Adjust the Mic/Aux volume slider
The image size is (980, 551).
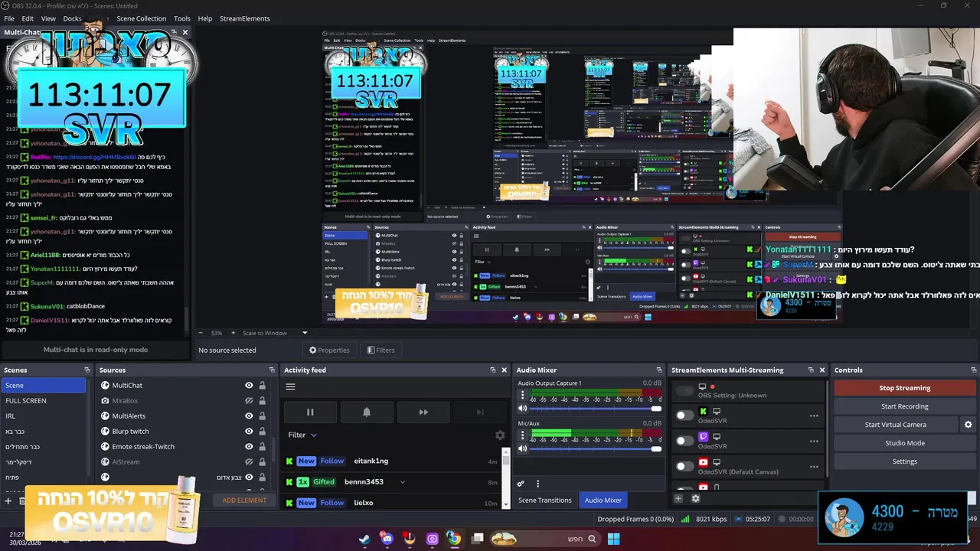click(595, 448)
